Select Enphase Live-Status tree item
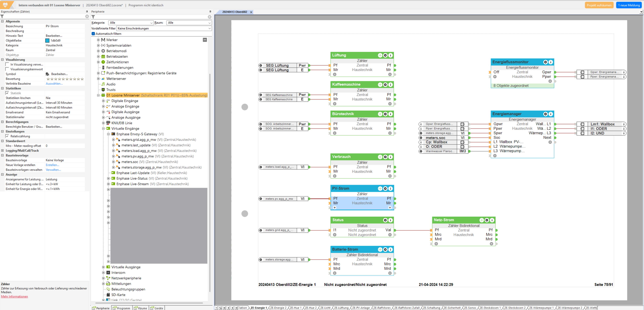Image resolution: width=644 pixels, height=310 pixels. click(132, 178)
